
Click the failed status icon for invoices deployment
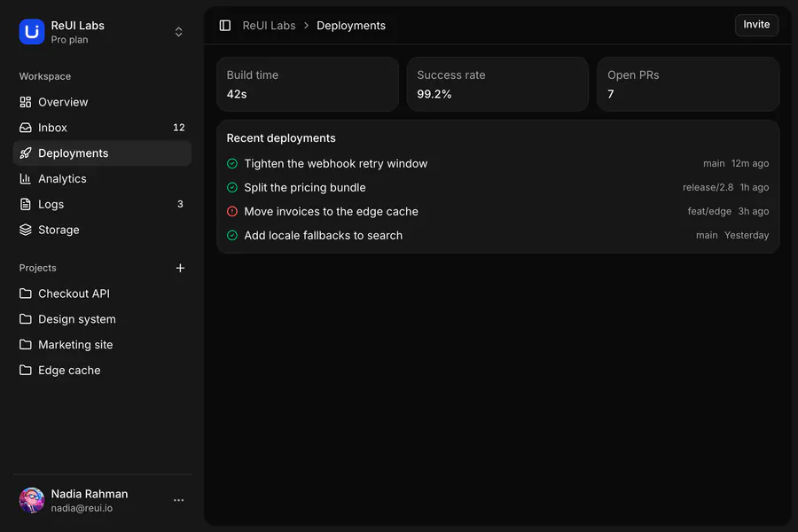coord(232,211)
